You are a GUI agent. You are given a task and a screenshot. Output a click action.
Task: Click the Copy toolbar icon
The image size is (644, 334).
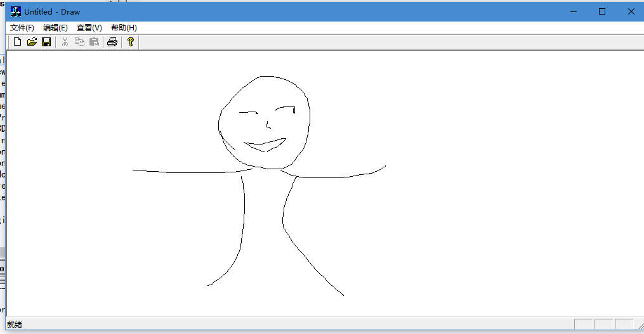point(79,42)
